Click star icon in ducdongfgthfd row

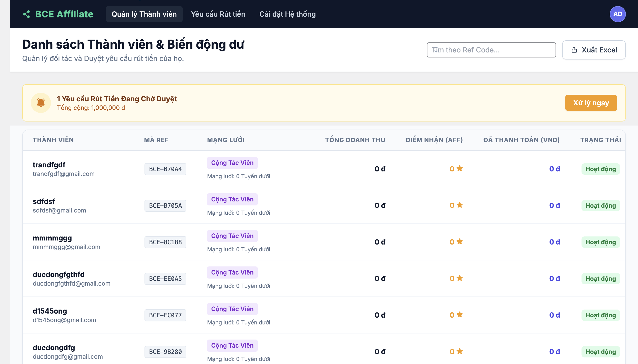click(x=460, y=278)
